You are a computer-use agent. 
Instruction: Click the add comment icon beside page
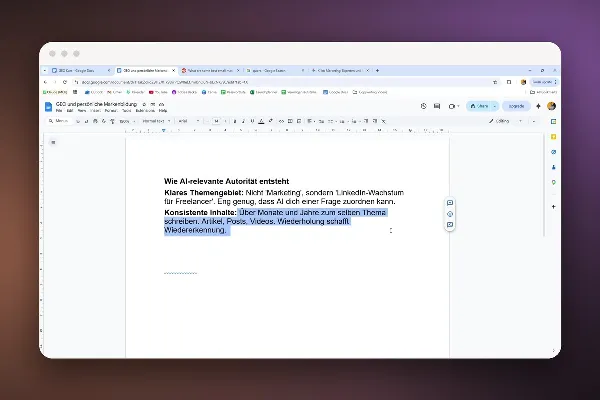point(450,202)
